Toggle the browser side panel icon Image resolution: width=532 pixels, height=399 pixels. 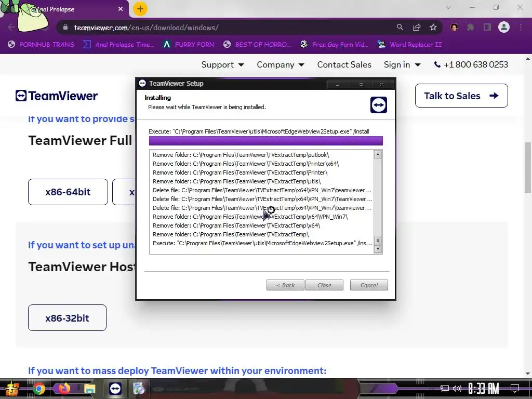click(x=487, y=28)
